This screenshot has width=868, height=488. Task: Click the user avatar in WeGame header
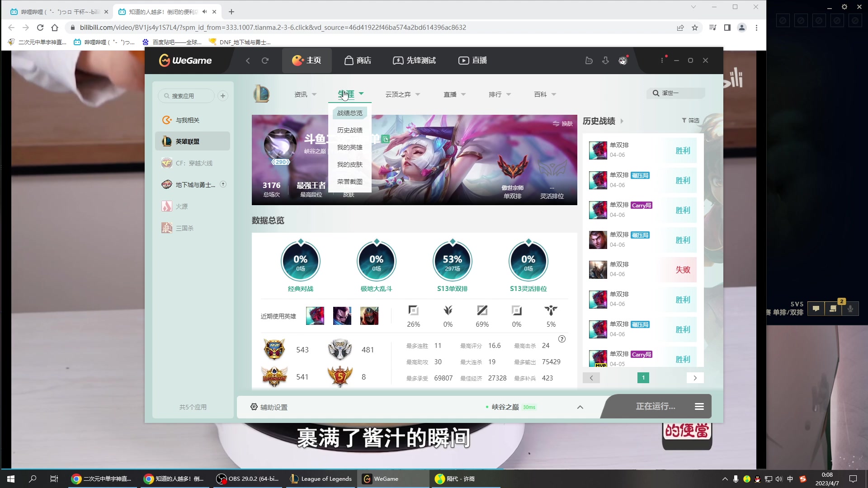coord(623,61)
